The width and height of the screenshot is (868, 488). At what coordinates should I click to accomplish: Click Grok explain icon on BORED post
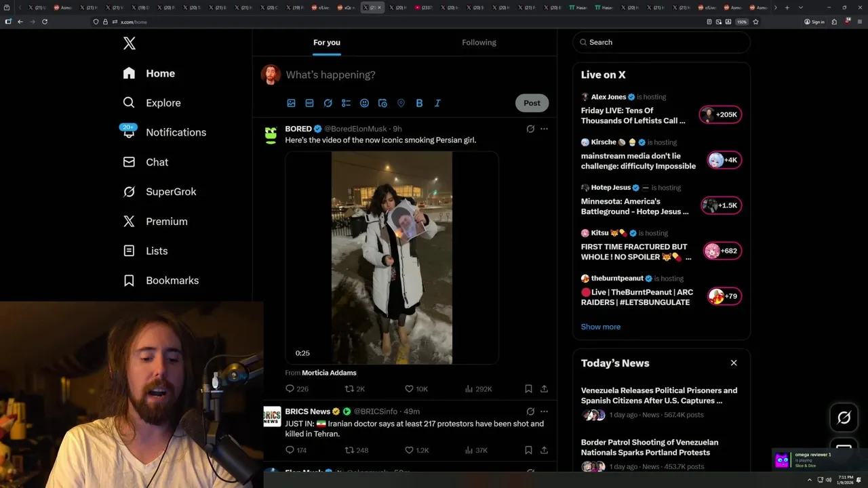pyautogui.click(x=530, y=129)
